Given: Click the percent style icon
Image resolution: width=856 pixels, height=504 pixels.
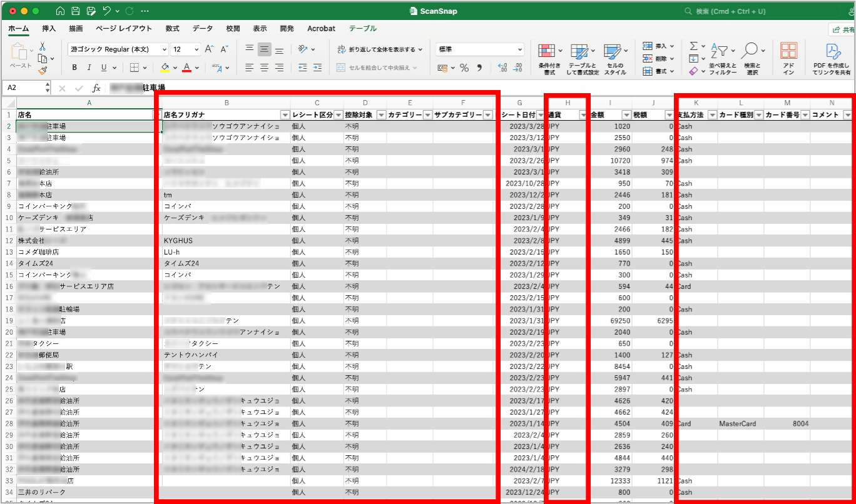Looking at the screenshot, I should pyautogui.click(x=464, y=68).
